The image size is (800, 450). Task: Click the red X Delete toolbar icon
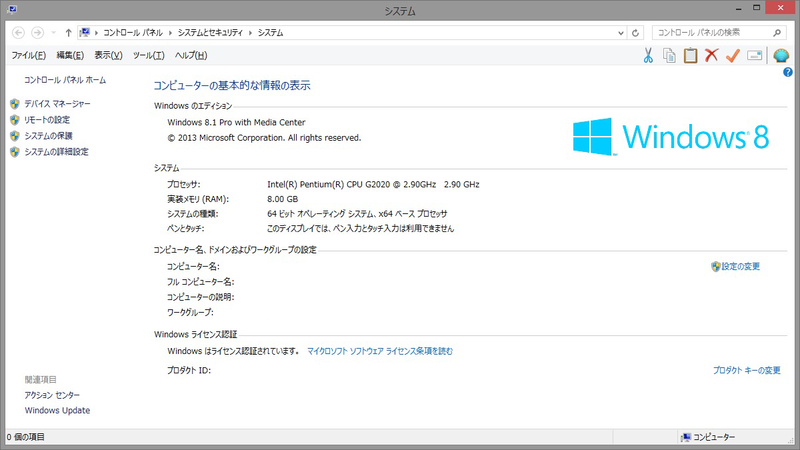pos(711,55)
